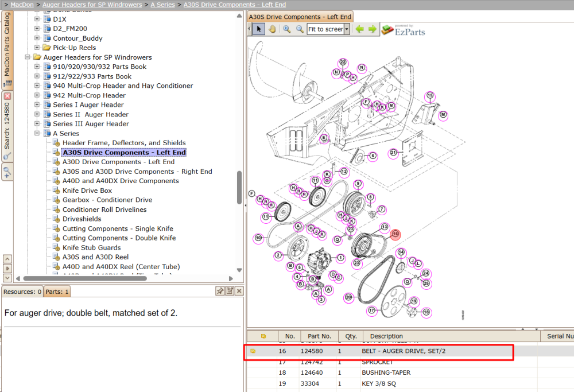This screenshot has height=392, width=574.
Task: Select callout 17 on the diagram
Action: [371, 311]
